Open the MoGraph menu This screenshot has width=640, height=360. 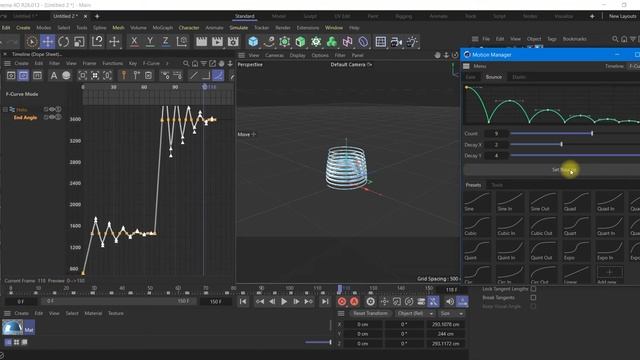[162, 28]
